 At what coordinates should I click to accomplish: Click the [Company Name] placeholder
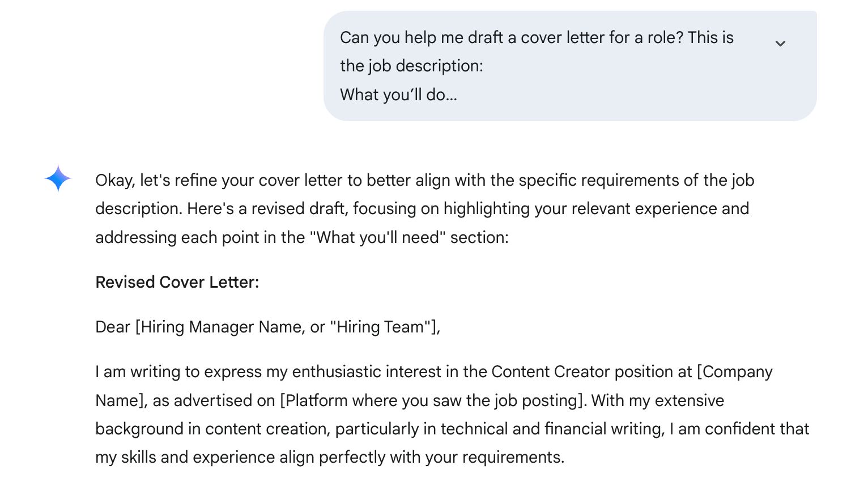pyautogui.click(x=735, y=372)
